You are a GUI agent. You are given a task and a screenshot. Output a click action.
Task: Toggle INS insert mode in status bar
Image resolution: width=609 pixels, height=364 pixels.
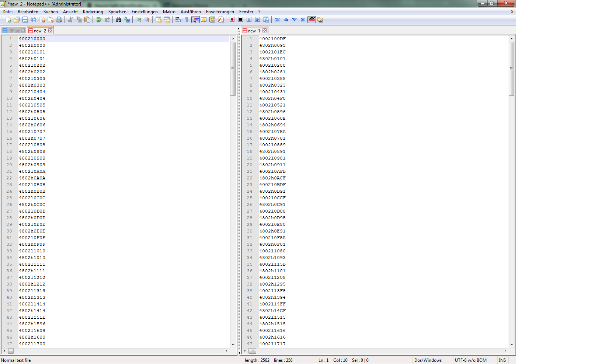502,360
